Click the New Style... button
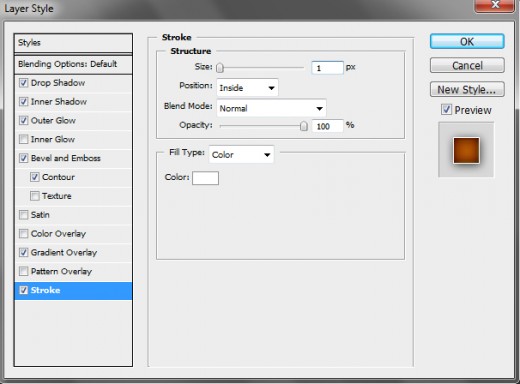This screenshot has width=520, height=384. (467, 89)
